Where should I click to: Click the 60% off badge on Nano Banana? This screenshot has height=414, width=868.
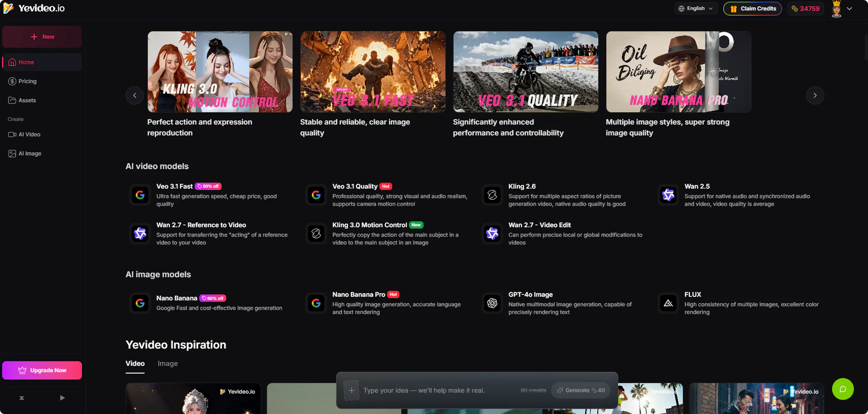coord(213,299)
